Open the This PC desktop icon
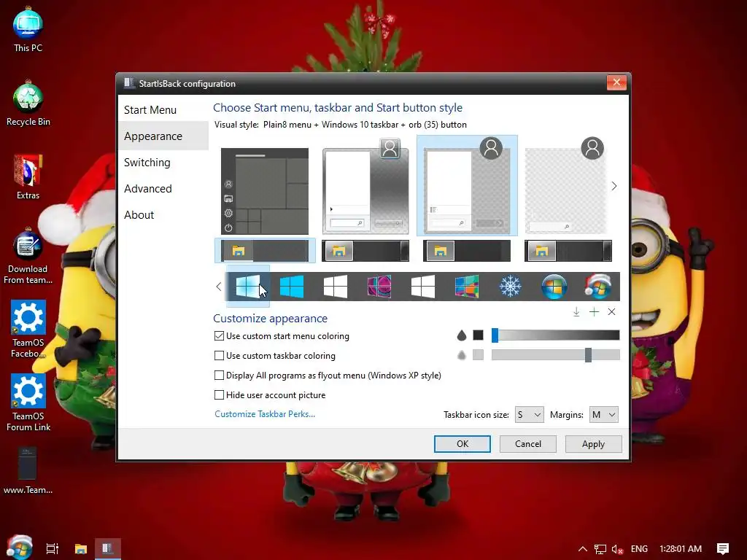Image resolution: width=747 pixels, height=560 pixels. 28,30
